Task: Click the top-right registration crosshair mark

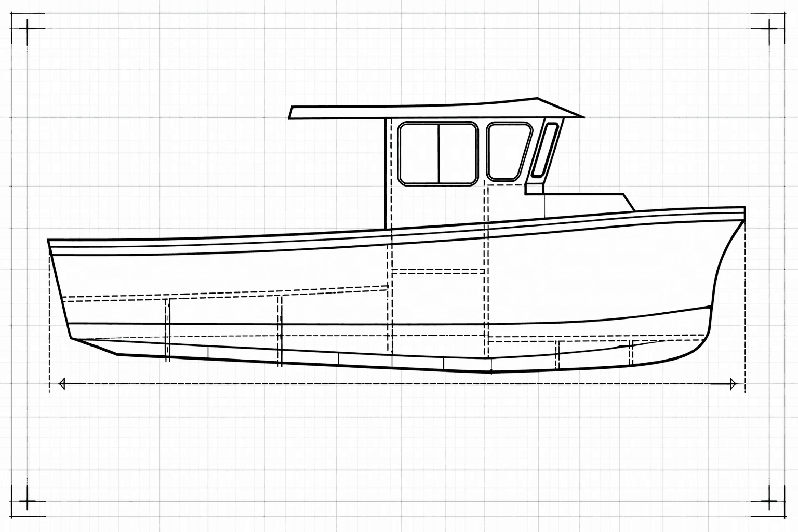Action: coord(770,28)
